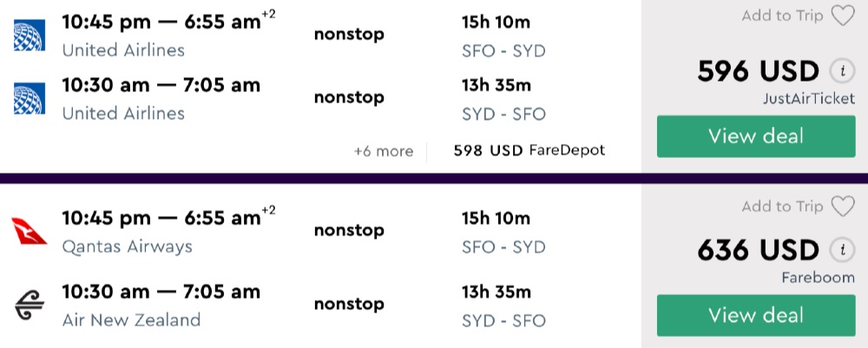Select the Air New Zealand 10:30 am return flight
868x348 pixels.
161,292
